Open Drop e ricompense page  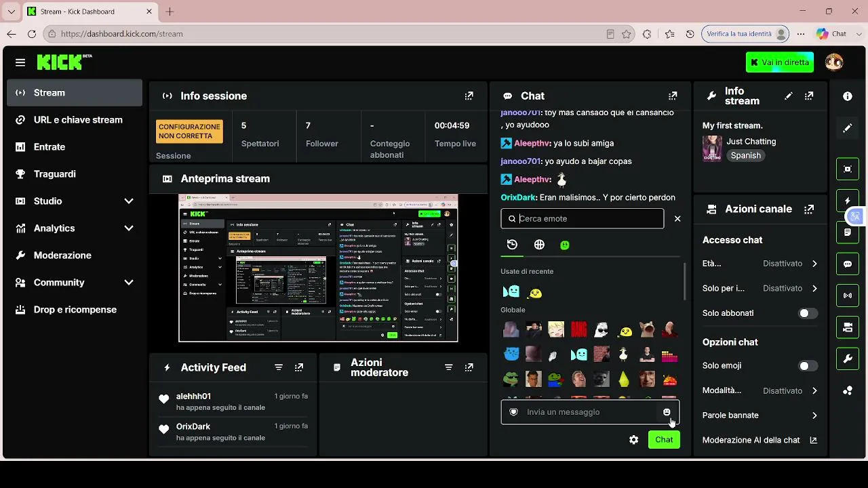(75, 310)
